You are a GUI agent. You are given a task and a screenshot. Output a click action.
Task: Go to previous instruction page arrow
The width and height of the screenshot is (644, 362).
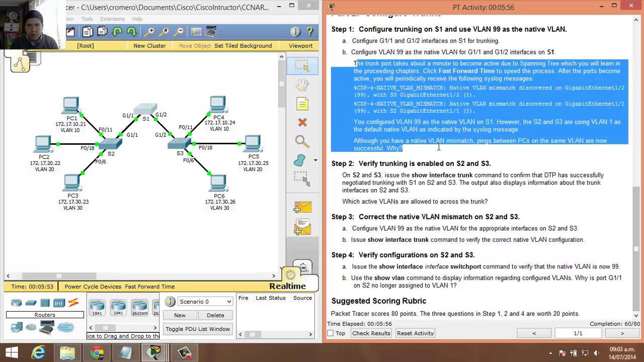pos(534,333)
